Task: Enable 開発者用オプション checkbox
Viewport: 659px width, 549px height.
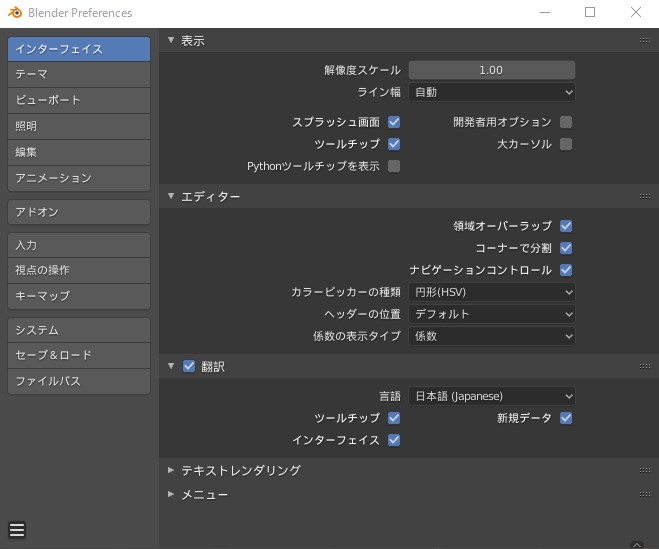Action: pos(566,122)
